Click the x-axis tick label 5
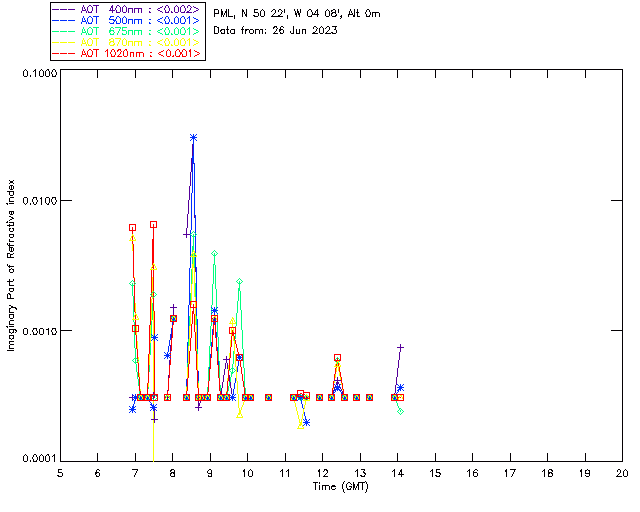The image size is (640, 512). point(60,473)
